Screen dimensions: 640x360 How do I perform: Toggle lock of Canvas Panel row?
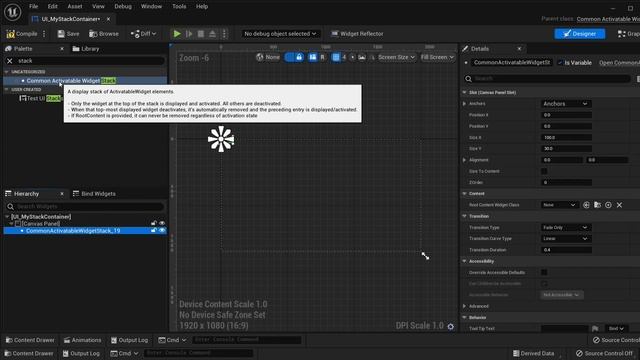click(153, 223)
